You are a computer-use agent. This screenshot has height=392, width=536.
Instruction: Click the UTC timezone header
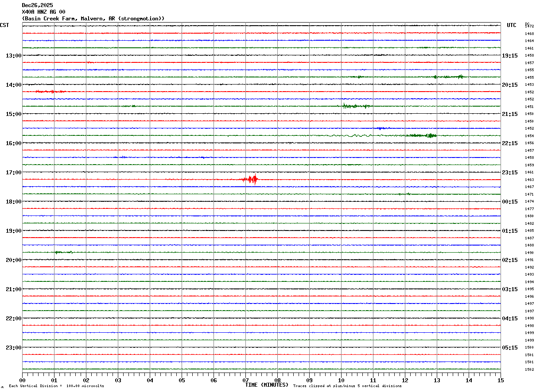(512, 25)
